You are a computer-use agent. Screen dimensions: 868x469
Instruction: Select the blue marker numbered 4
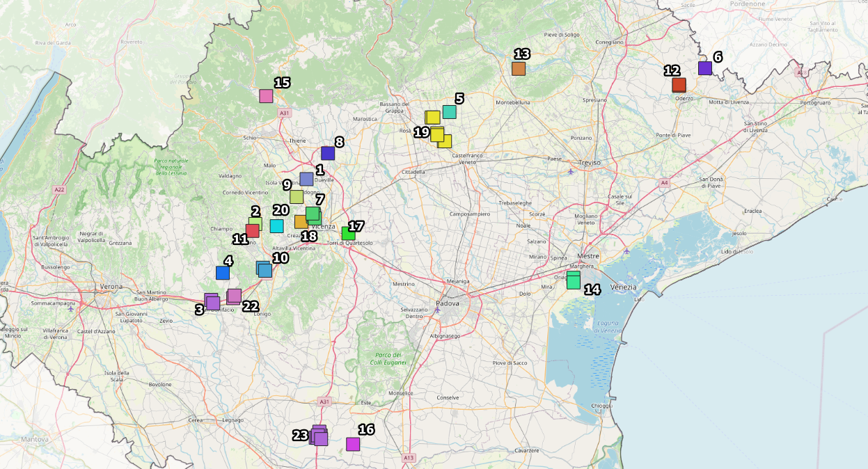(223, 273)
